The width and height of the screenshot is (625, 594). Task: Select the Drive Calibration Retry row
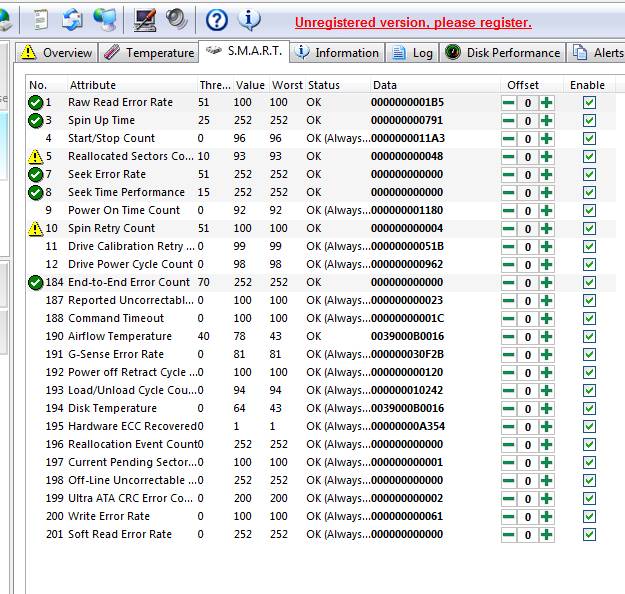click(321, 246)
